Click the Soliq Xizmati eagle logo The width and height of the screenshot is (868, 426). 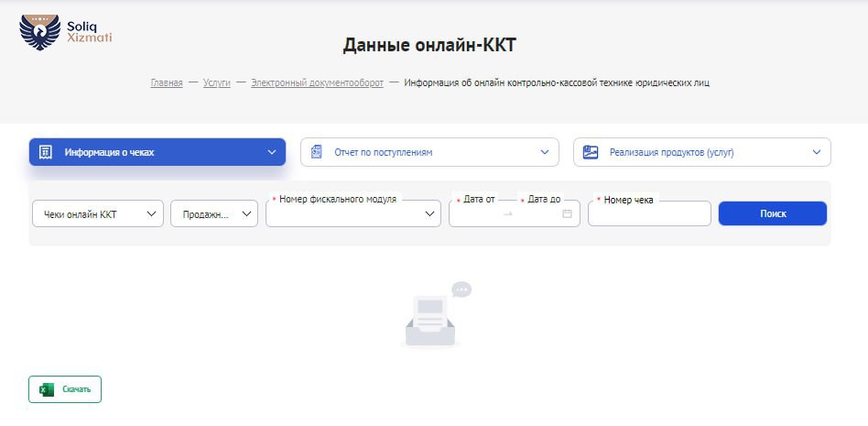[x=39, y=32]
